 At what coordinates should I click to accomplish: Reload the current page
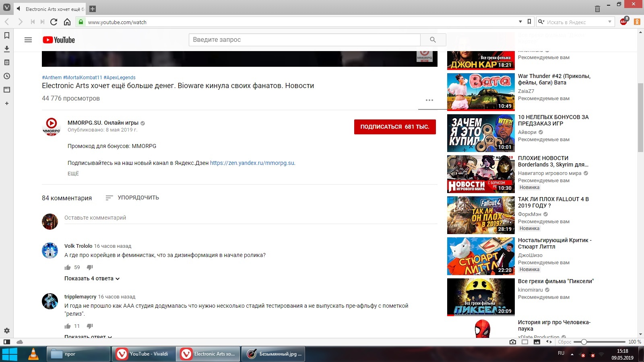[x=54, y=22]
